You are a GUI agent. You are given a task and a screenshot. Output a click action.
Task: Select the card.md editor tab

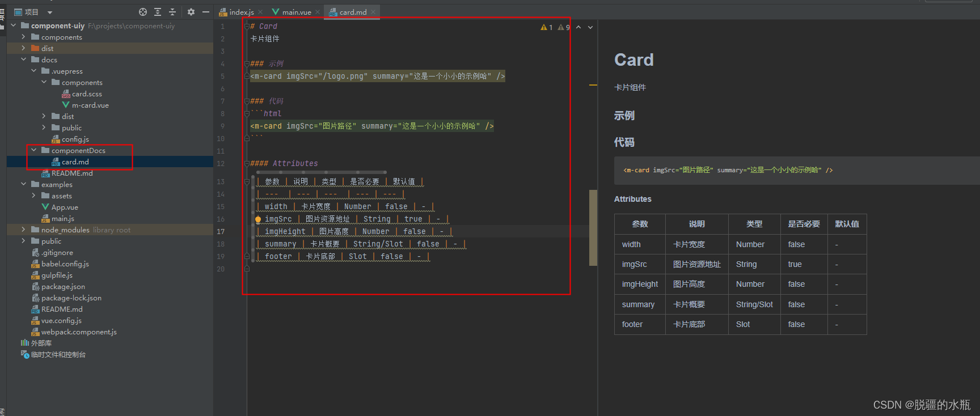pyautogui.click(x=353, y=12)
